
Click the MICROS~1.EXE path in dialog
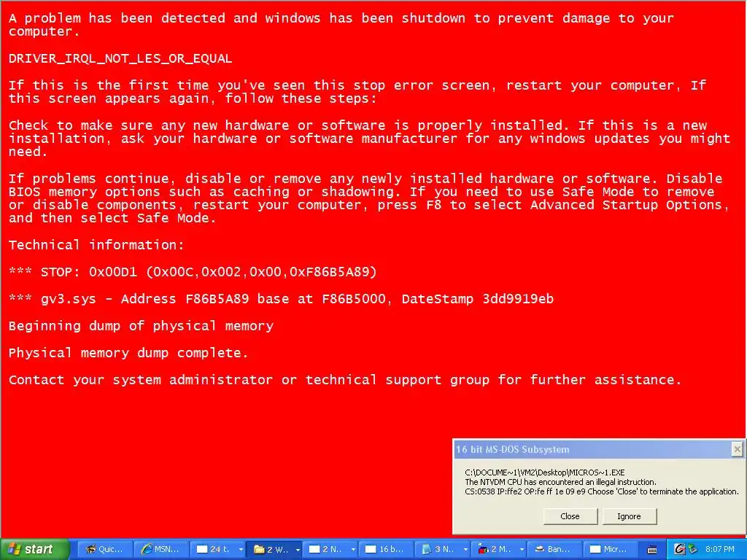pos(544,472)
